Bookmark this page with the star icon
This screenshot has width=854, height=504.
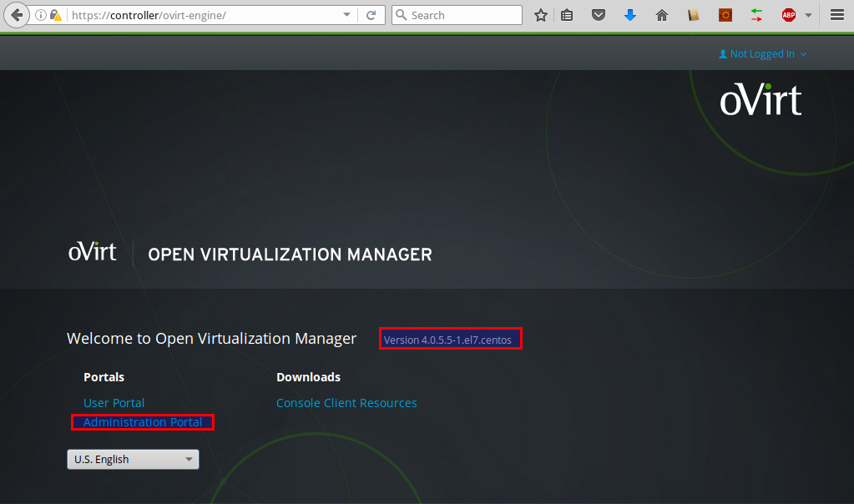[x=540, y=15]
